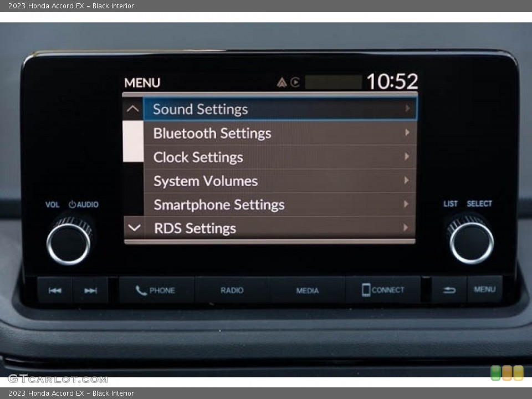Expand arrow on Clock Settings row
The image size is (532, 399).
[407, 156]
